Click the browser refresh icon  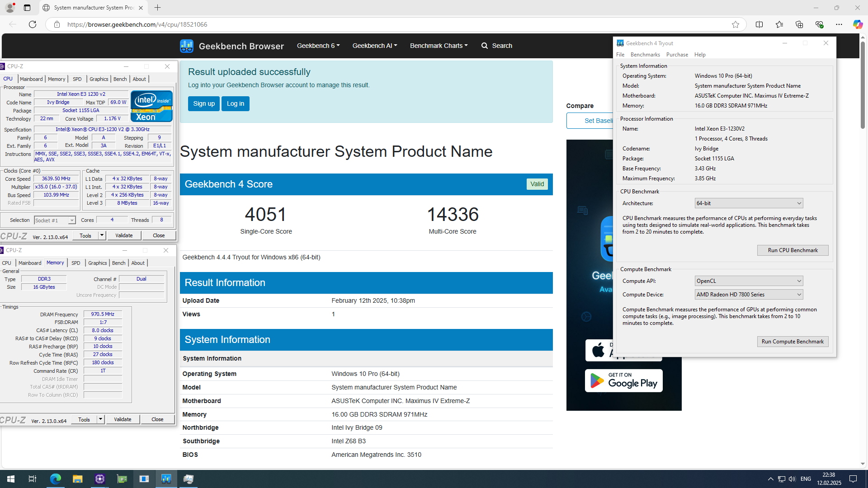[33, 24]
